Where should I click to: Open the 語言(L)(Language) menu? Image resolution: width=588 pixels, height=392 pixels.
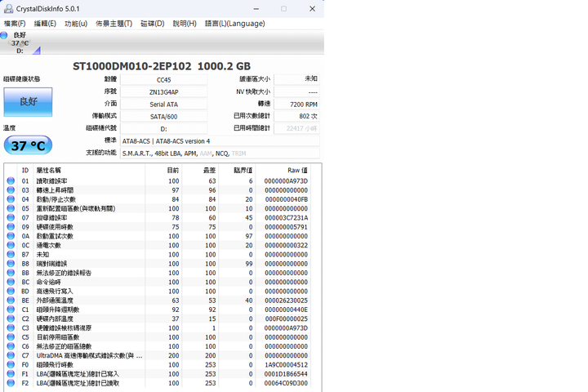point(234,24)
